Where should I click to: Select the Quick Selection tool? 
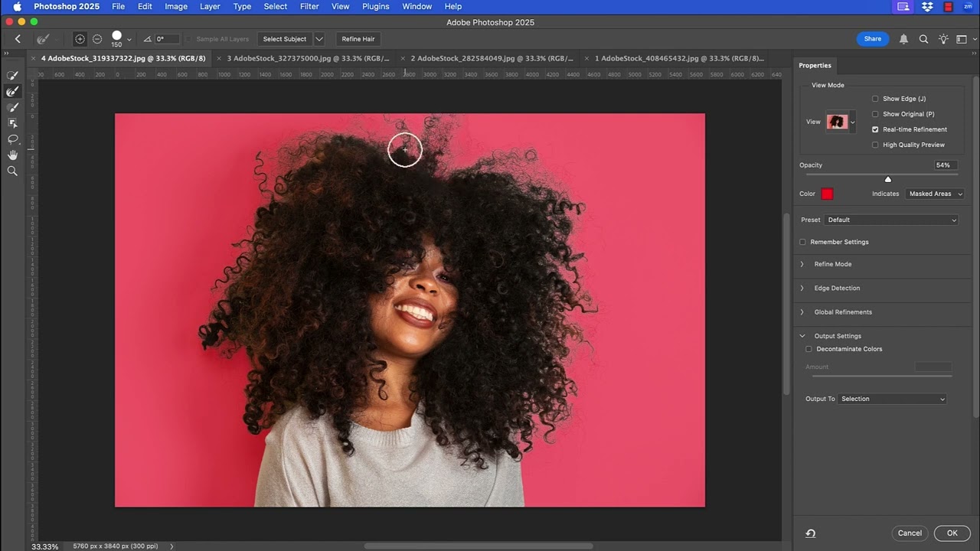(x=12, y=75)
